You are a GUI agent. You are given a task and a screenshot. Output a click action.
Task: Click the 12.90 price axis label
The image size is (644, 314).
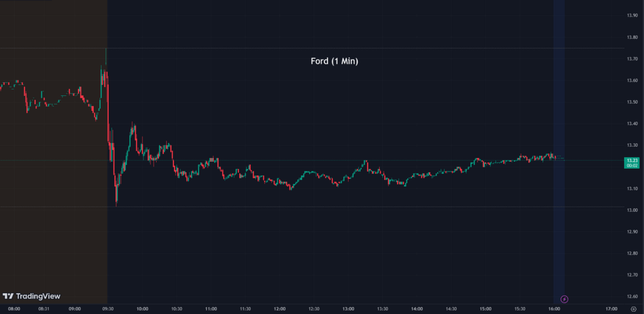(x=632, y=232)
